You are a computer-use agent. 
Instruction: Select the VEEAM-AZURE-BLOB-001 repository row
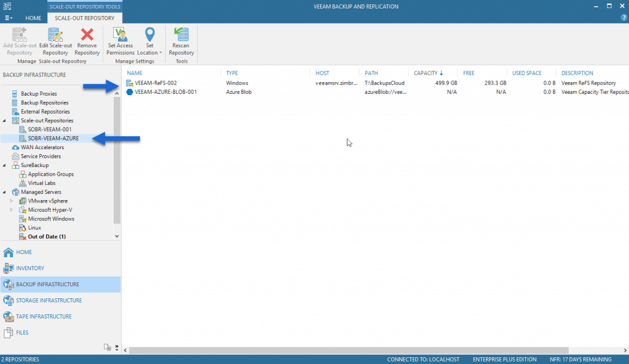pos(375,92)
